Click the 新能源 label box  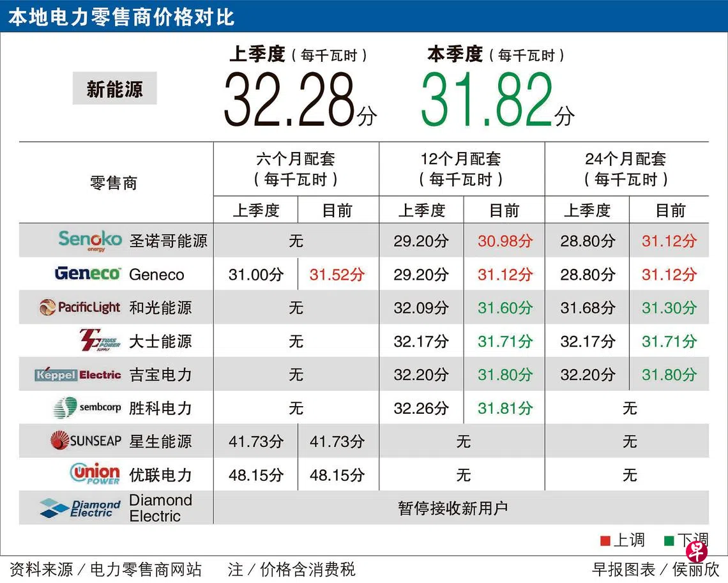click(x=114, y=89)
